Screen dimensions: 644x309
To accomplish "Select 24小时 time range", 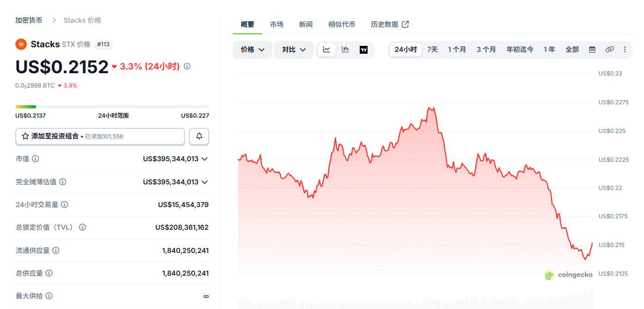I will click(x=406, y=50).
